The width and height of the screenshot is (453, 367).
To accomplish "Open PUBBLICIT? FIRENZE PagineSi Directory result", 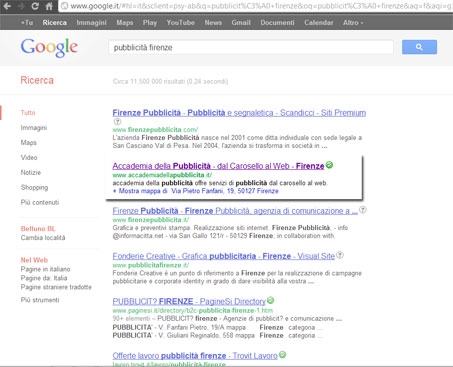I will coord(189,301).
